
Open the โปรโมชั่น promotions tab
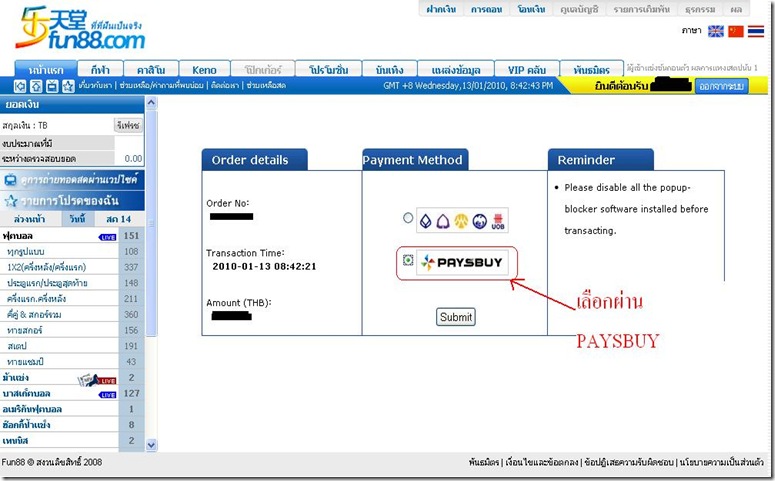(328, 70)
